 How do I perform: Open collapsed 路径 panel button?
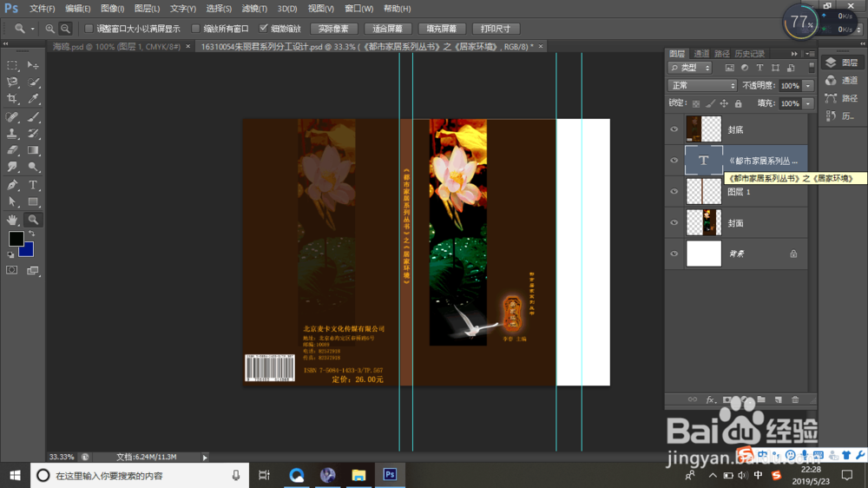(841, 98)
